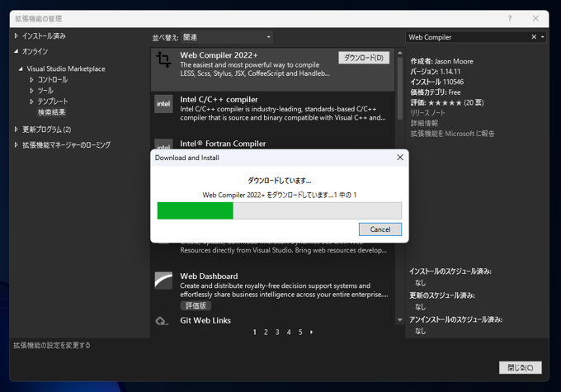The image size is (561, 392).
Task: Open the リリース ノート link
Action: pos(427,113)
